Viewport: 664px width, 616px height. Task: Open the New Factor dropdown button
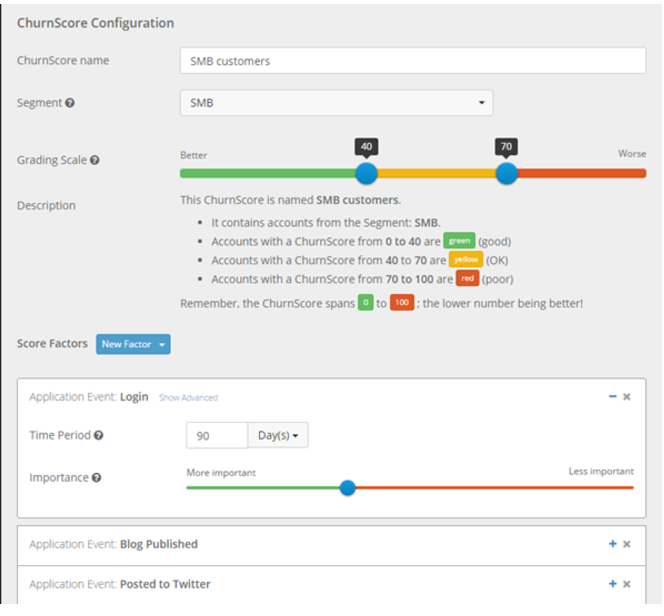click(x=133, y=344)
